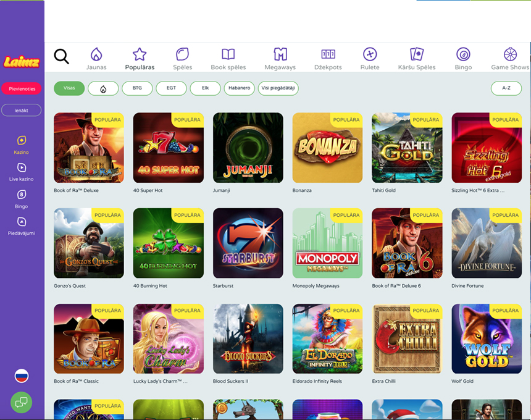The height and width of the screenshot is (420, 531).
Task: Select the Visas filter pill
Action: 69,88
